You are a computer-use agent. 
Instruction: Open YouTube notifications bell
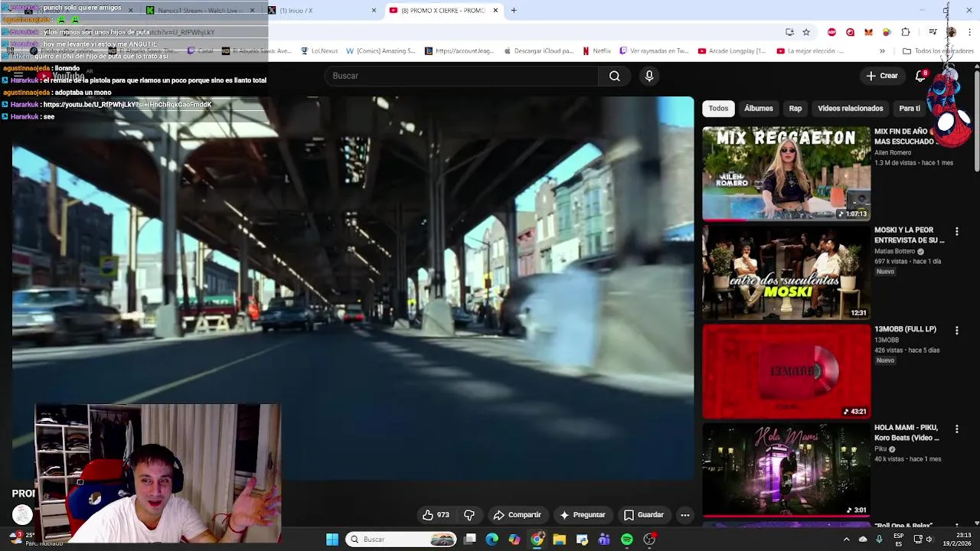921,76
